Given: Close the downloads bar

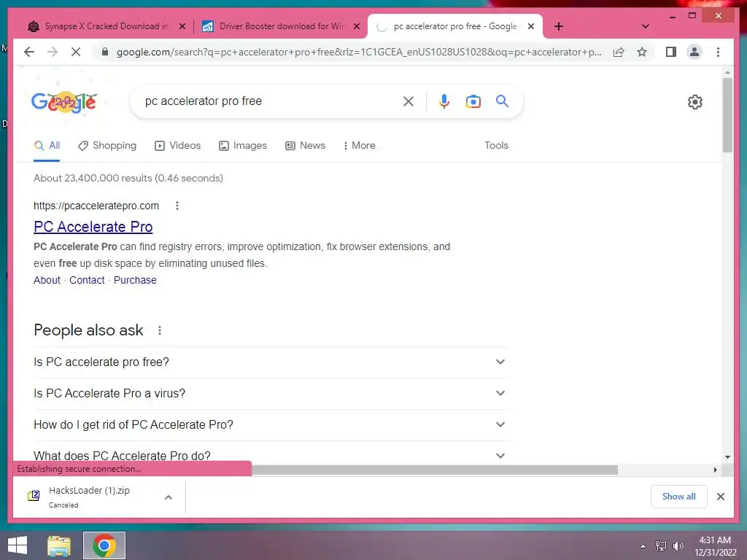Looking at the screenshot, I should pos(721,497).
